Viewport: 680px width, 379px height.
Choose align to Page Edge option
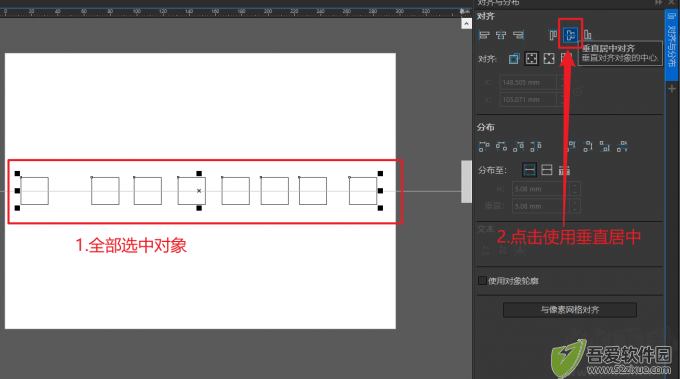tap(531, 59)
